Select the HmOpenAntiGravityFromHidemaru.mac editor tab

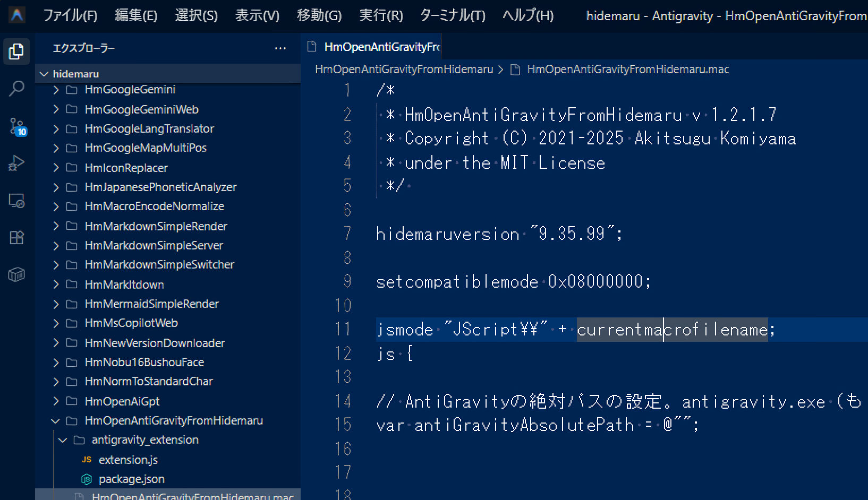coord(381,47)
